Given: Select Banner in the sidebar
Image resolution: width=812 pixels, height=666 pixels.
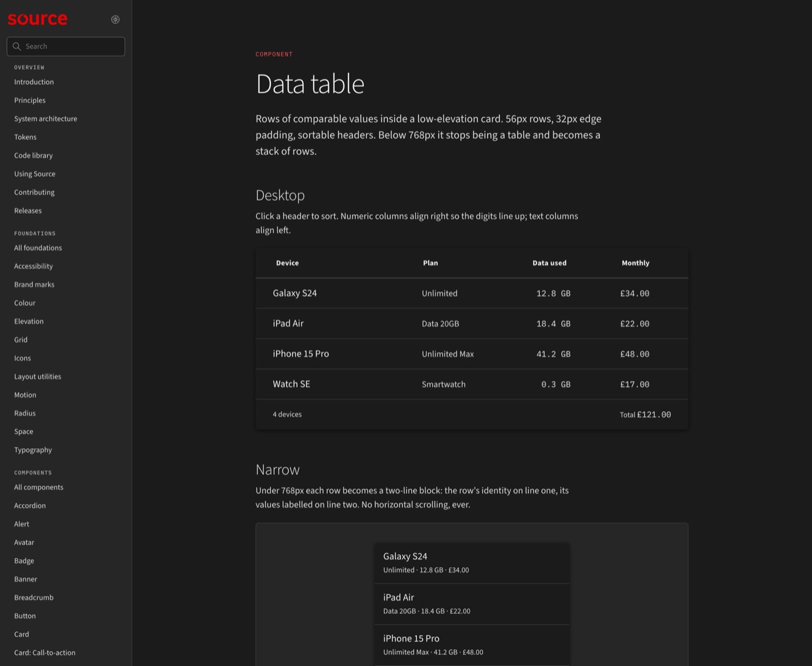Looking at the screenshot, I should click(26, 580).
